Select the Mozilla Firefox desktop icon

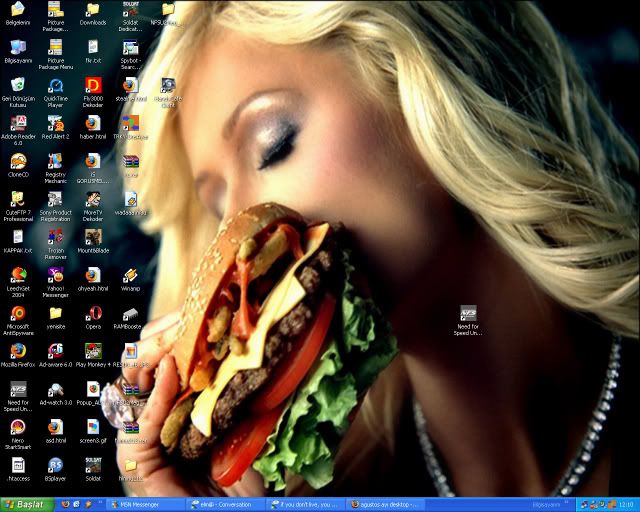(x=18, y=351)
